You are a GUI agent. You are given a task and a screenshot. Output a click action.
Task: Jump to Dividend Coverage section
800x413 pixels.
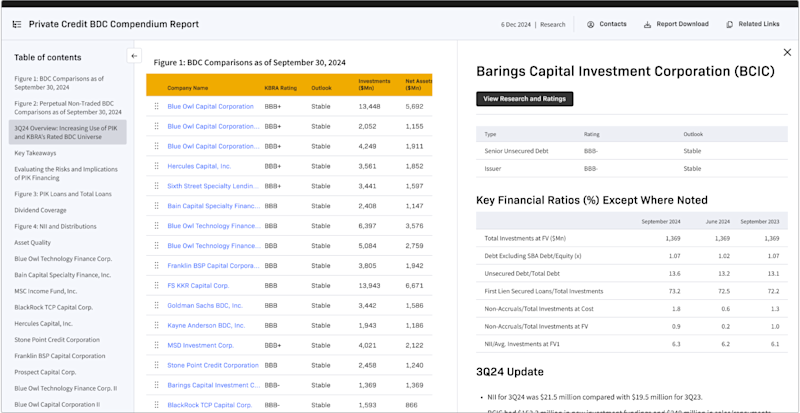pyautogui.click(x=40, y=210)
